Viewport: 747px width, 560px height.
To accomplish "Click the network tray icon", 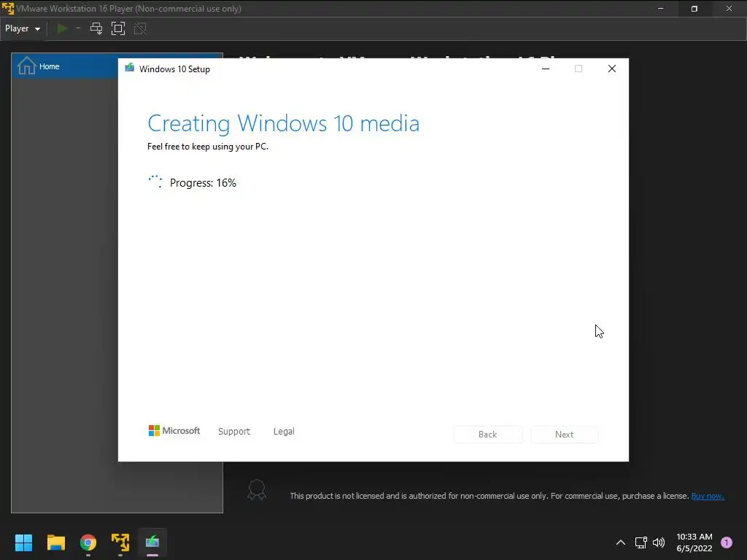I will 640,542.
